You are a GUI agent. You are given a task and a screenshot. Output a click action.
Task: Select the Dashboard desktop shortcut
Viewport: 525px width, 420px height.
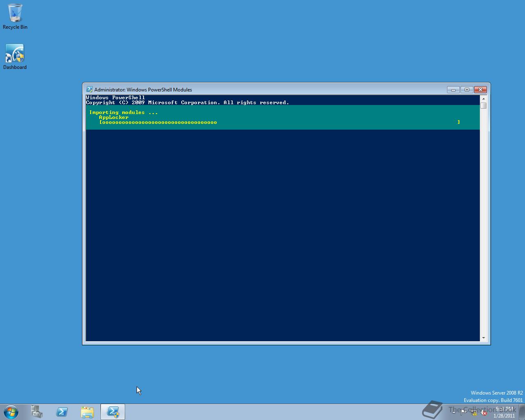[15, 57]
